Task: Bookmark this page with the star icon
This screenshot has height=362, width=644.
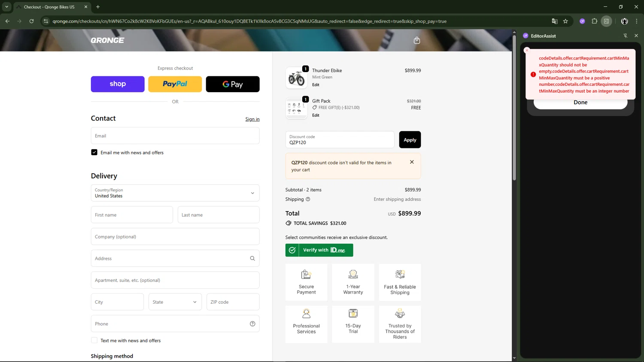Action: click(565, 21)
